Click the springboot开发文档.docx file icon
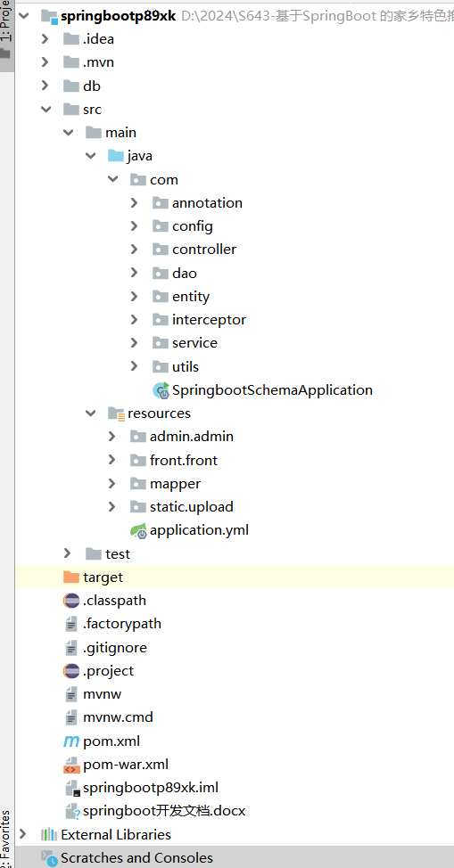454x868 pixels. pyautogui.click(x=72, y=811)
